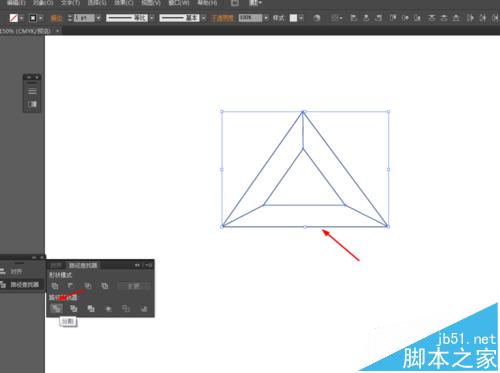The height and width of the screenshot is (373, 500).
Task: Click the orange Stroke panel link
Action: (56, 18)
